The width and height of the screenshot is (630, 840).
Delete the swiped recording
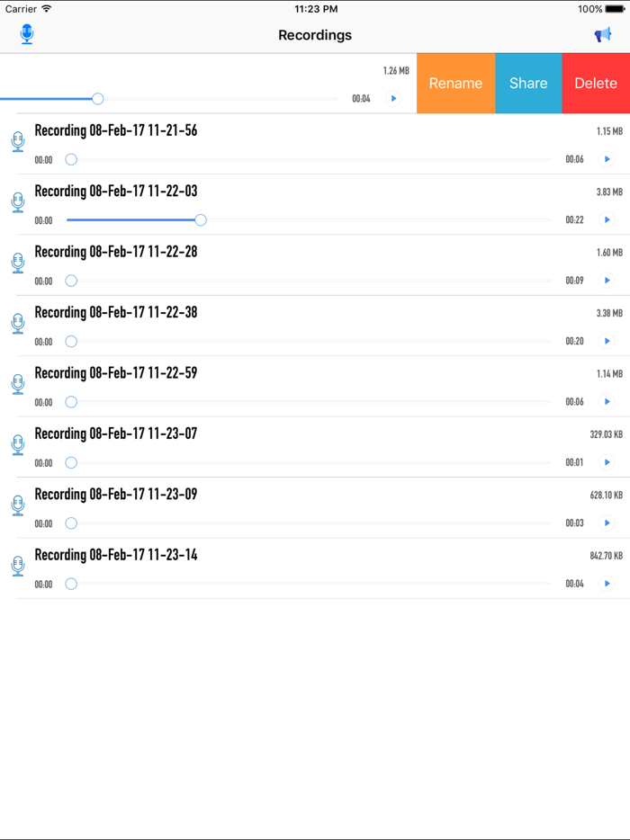point(596,83)
